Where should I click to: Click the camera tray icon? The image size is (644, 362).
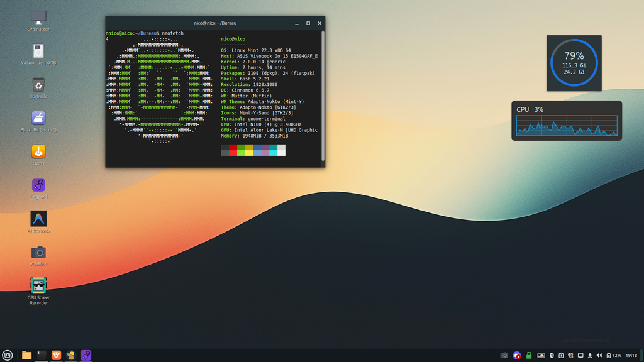click(504, 356)
